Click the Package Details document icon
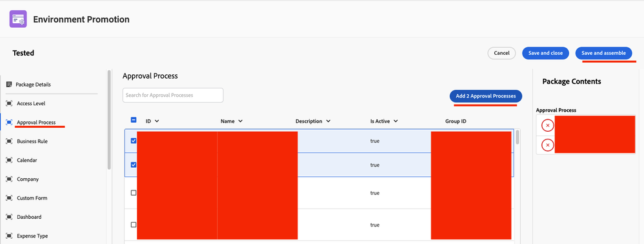 9,84
